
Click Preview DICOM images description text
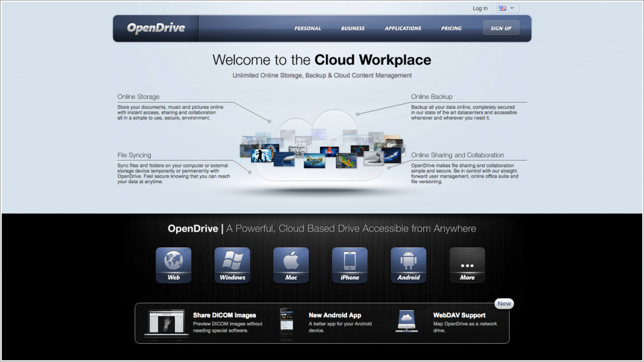tap(228, 327)
